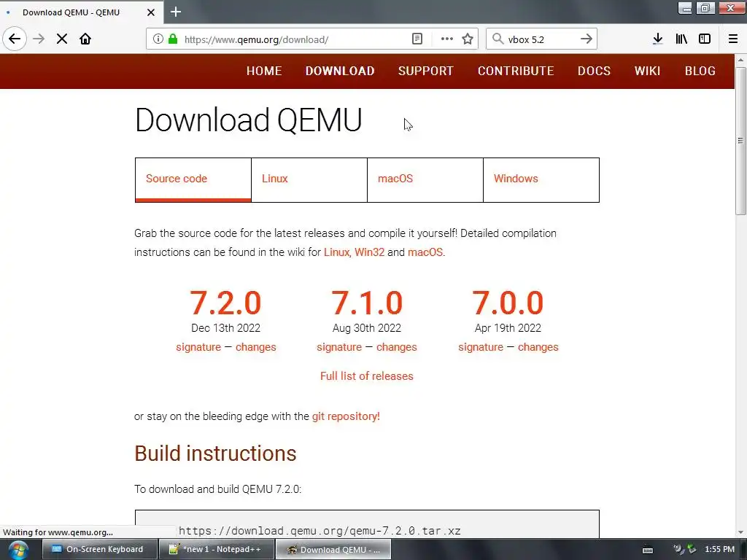The image size is (747, 560).
Task: Click the network tray icon
Action: (692, 550)
